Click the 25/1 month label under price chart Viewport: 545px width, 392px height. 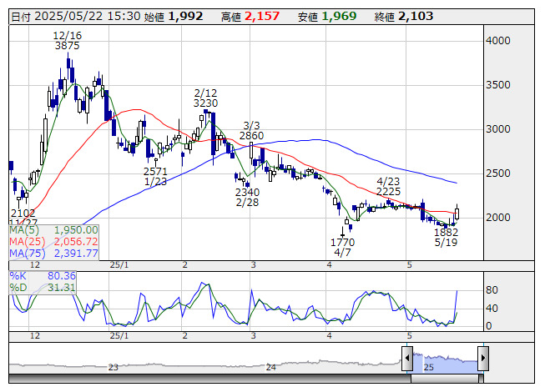click(119, 265)
